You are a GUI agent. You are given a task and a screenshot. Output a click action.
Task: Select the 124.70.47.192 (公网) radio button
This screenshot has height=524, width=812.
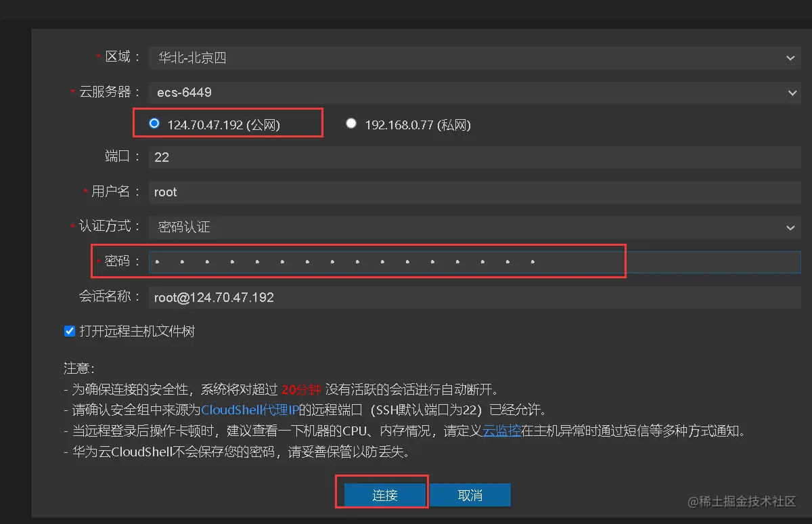[x=154, y=124]
